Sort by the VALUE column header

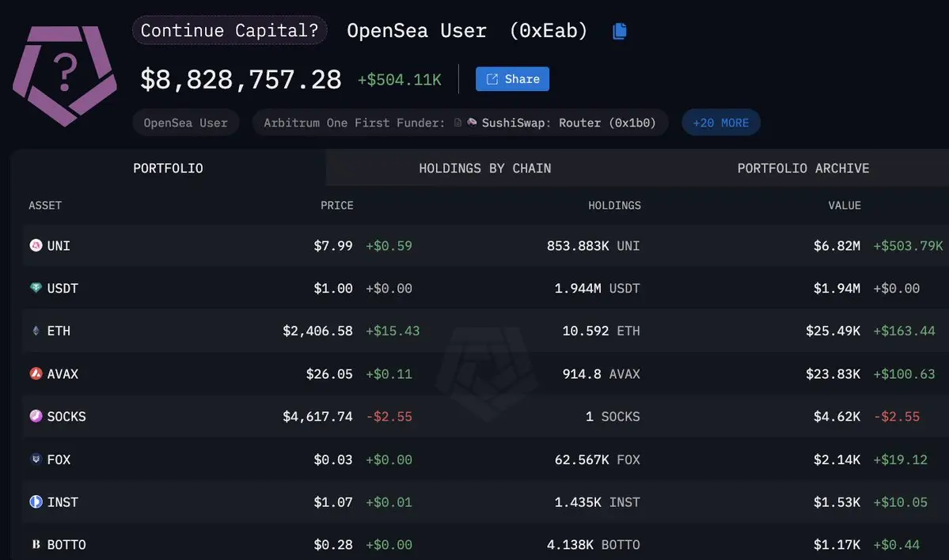pyautogui.click(x=845, y=206)
